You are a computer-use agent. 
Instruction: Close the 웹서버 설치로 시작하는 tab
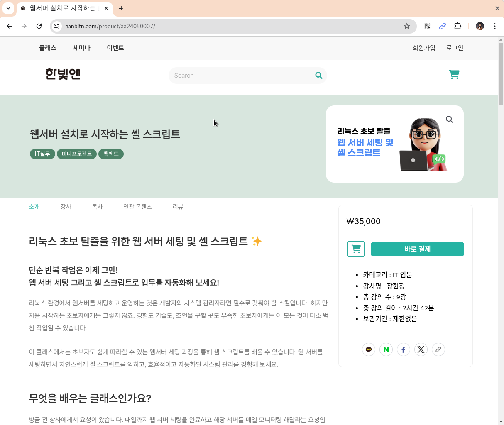(x=106, y=8)
